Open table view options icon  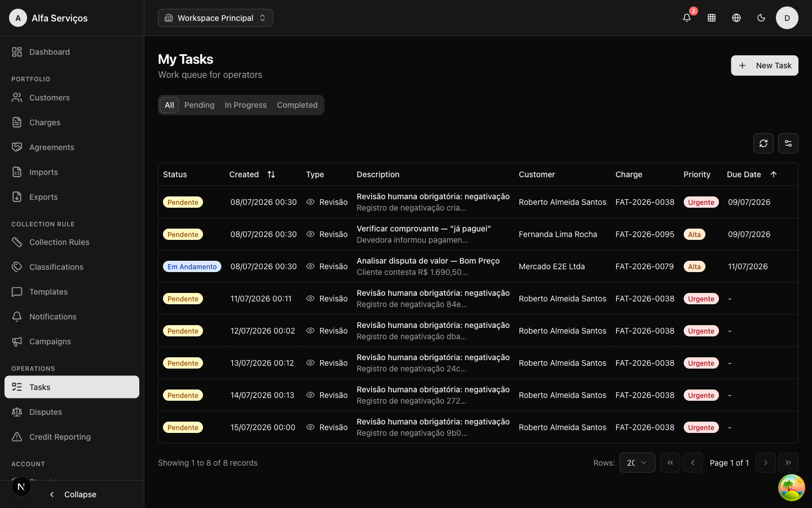[x=788, y=143]
